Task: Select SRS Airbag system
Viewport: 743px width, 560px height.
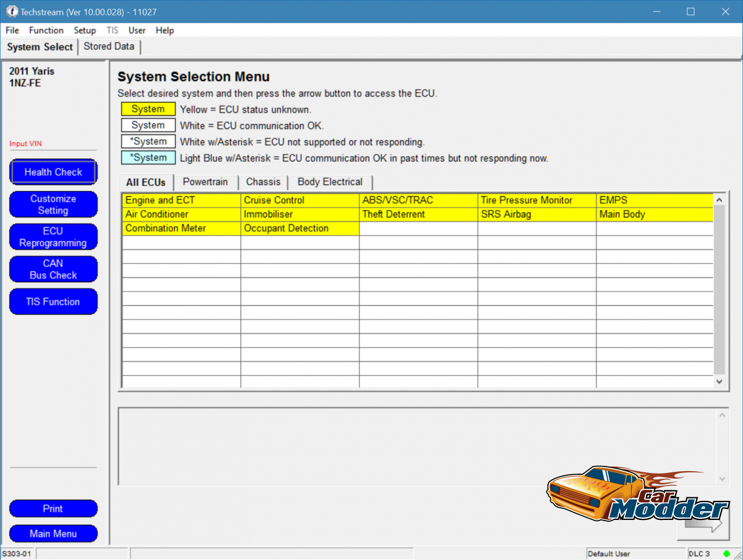Action: coord(537,214)
